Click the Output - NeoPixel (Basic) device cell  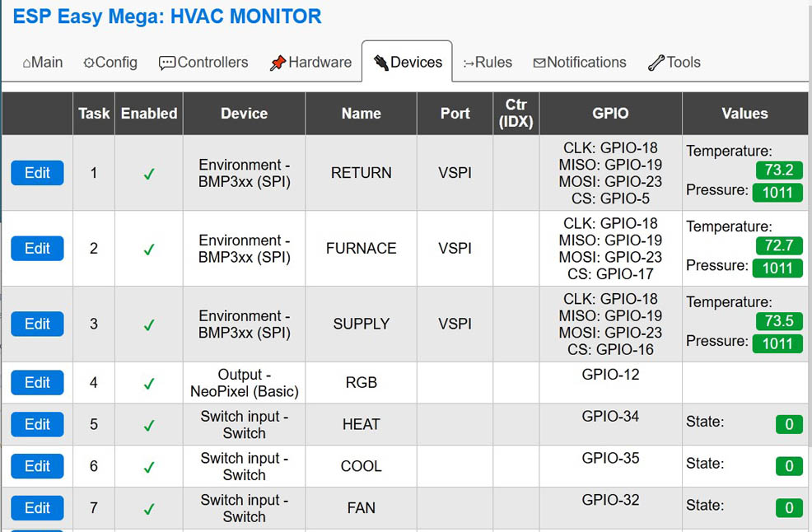[x=244, y=383]
